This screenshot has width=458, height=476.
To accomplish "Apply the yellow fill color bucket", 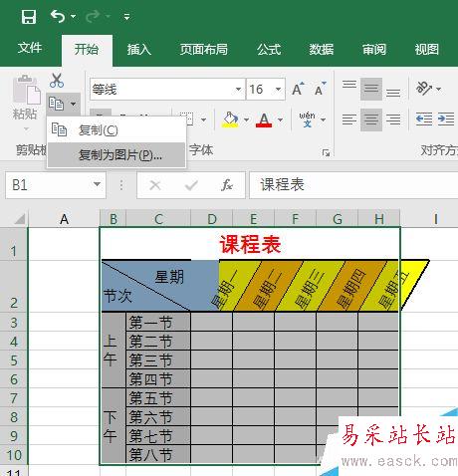I will pos(230,119).
